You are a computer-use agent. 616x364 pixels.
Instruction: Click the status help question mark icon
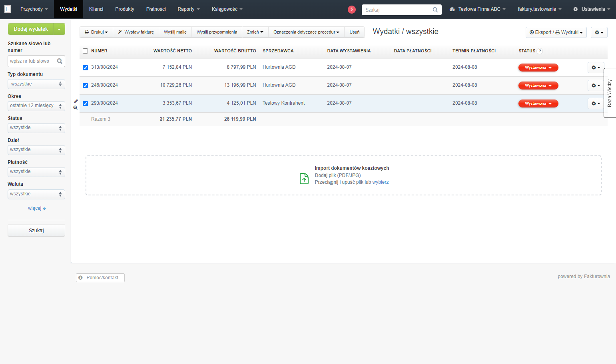click(x=540, y=51)
